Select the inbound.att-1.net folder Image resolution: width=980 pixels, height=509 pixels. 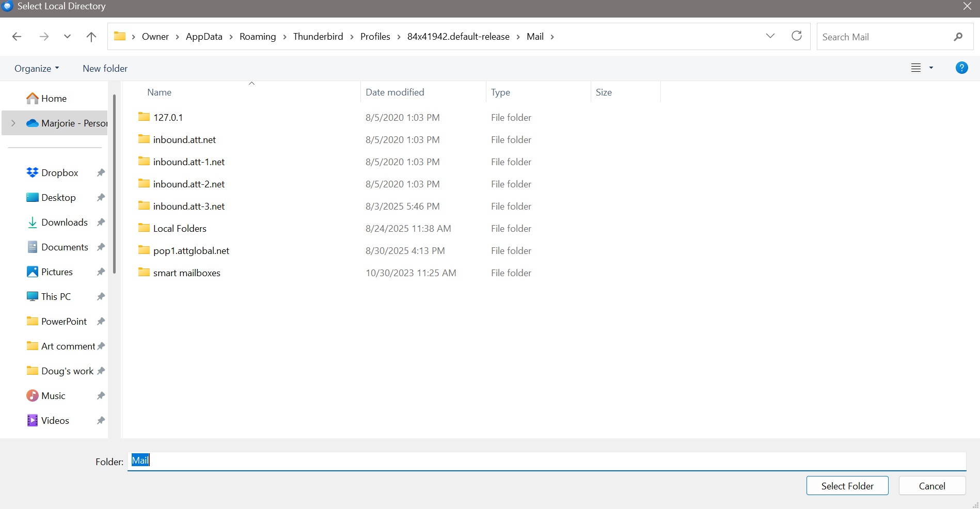tap(189, 162)
